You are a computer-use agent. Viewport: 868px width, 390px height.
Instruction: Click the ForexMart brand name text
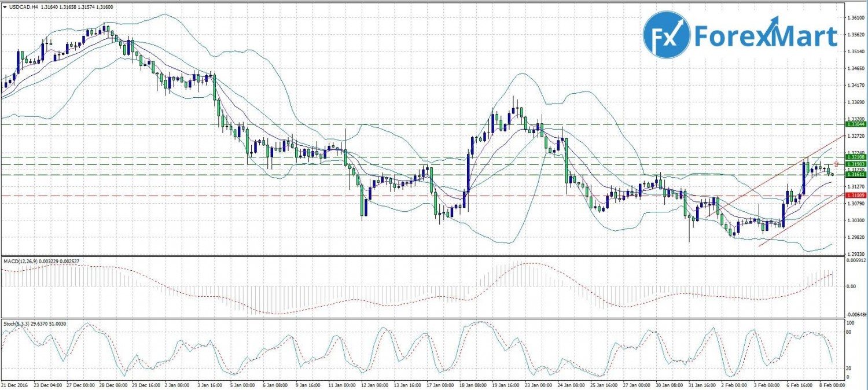tap(765, 36)
